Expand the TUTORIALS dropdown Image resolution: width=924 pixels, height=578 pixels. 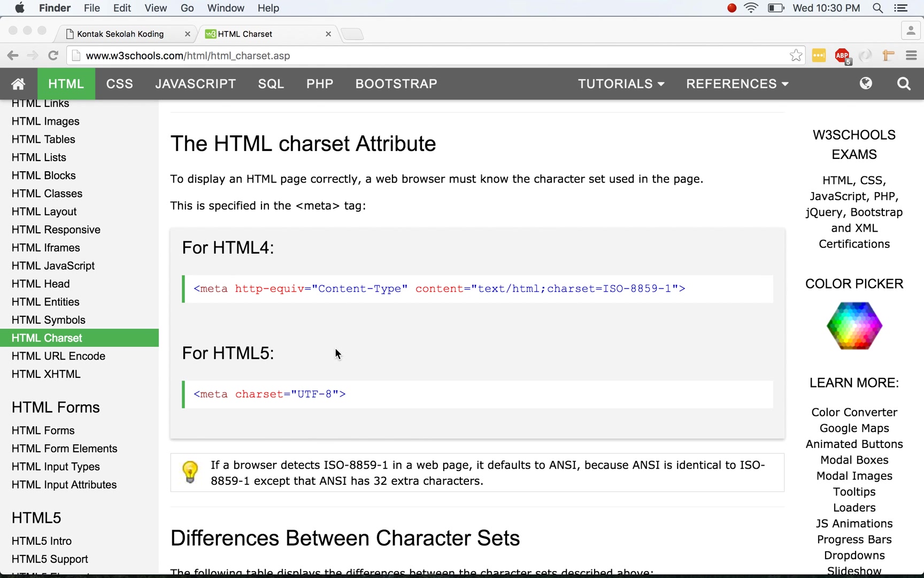621,83
